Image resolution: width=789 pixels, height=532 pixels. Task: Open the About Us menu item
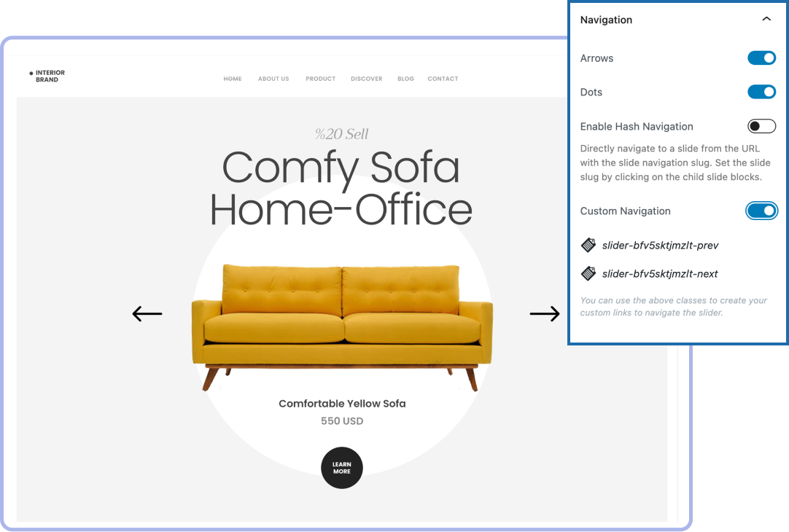coord(273,79)
